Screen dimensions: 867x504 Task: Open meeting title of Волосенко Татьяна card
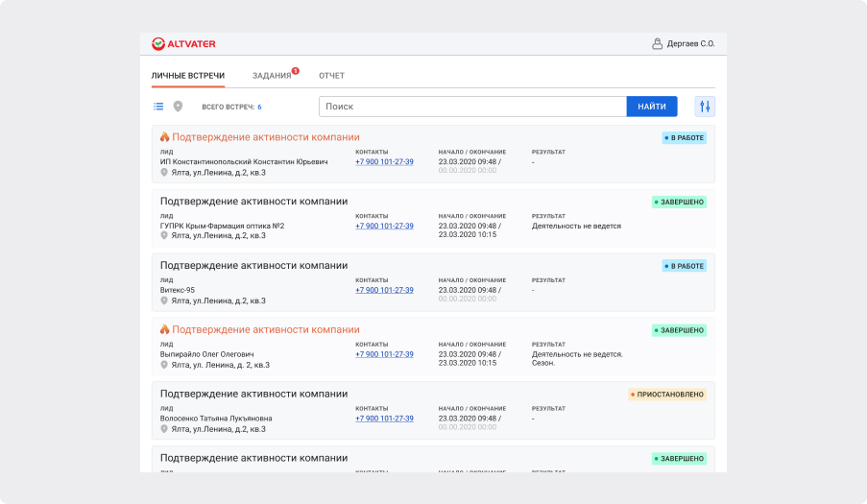pos(253,394)
